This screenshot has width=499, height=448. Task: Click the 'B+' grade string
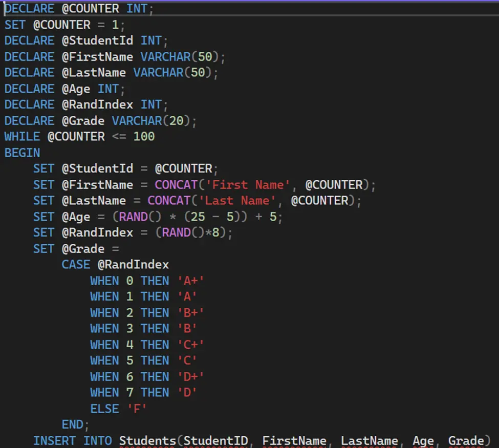[x=190, y=313]
